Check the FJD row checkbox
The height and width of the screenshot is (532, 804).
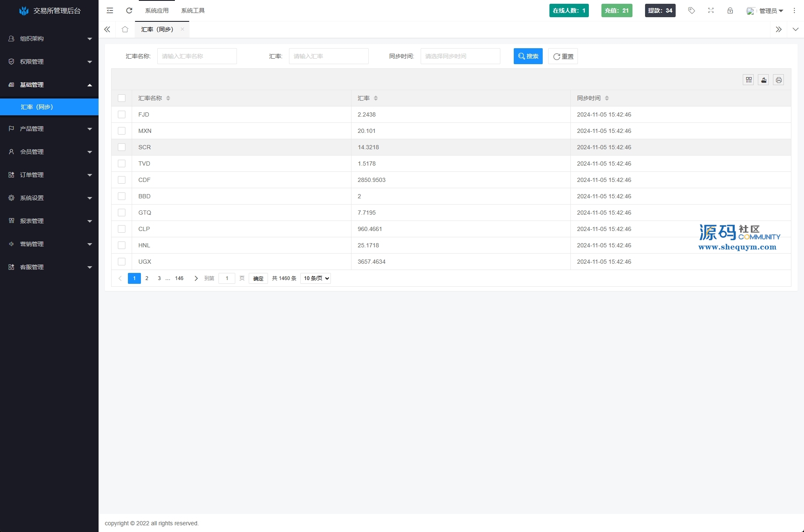point(122,114)
